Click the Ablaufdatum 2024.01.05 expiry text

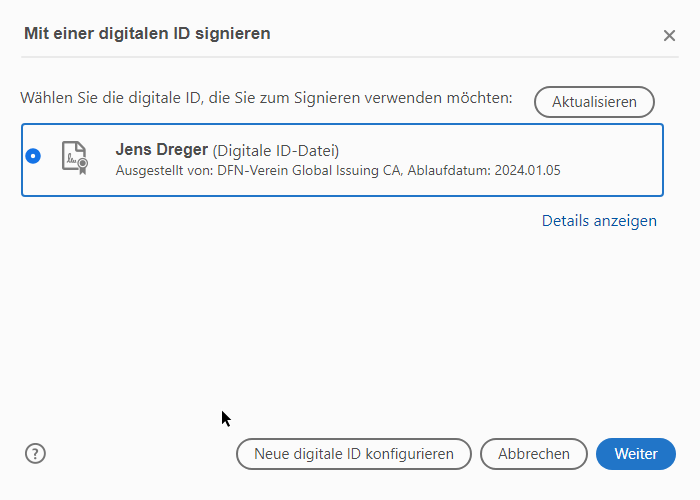[x=484, y=171]
